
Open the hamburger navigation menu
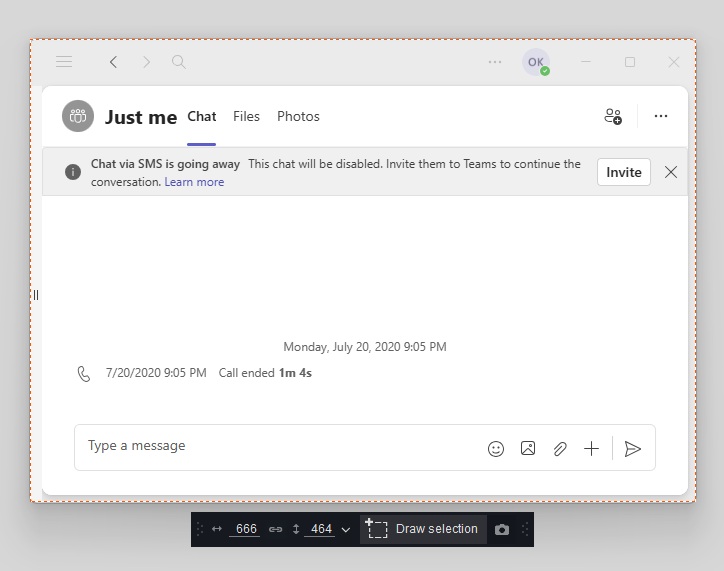(64, 62)
